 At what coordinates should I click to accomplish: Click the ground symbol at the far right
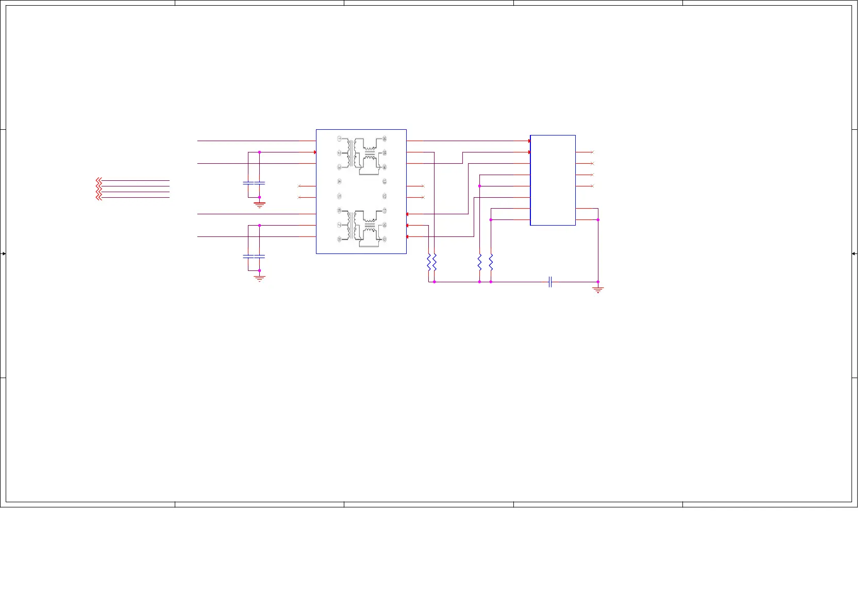coord(598,290)
